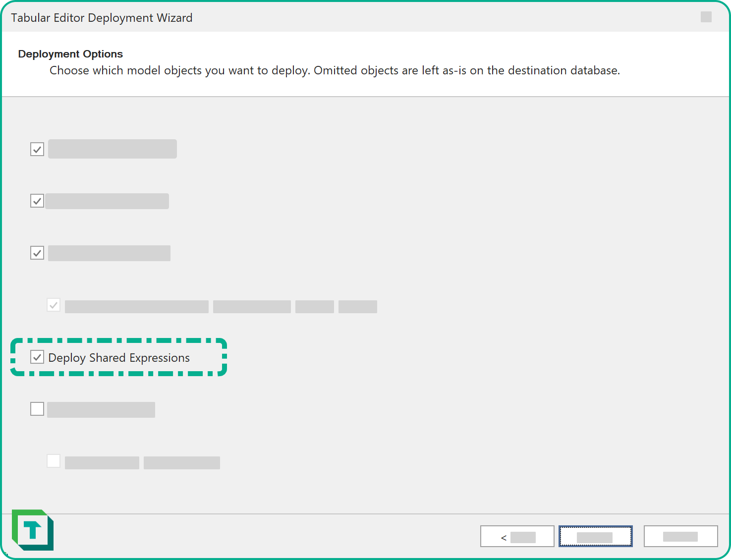Click the Deployment Options heading
Viewport: 731px width, 560px height.
(70, 54)
